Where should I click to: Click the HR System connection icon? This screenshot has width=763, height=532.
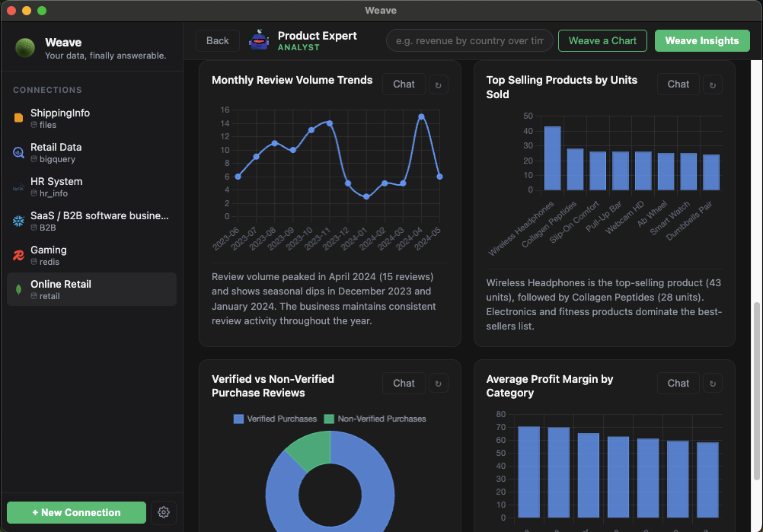18,187
